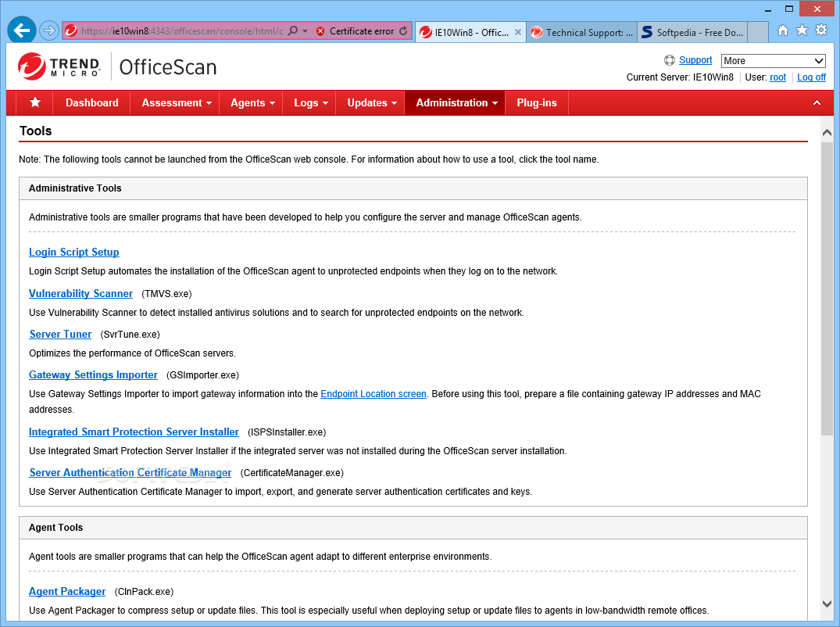This screenshot has width=840, height=627.
Task: Click the (ClnPack.exe) text
Action: (x=144, y=592)
